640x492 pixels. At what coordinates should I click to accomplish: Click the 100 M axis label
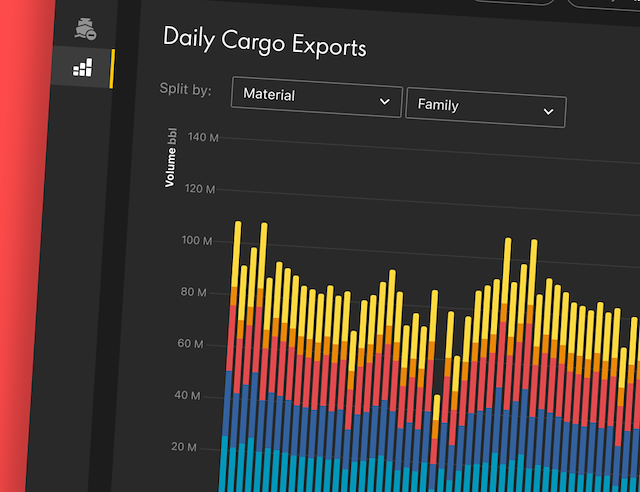[x=197, y=240]
